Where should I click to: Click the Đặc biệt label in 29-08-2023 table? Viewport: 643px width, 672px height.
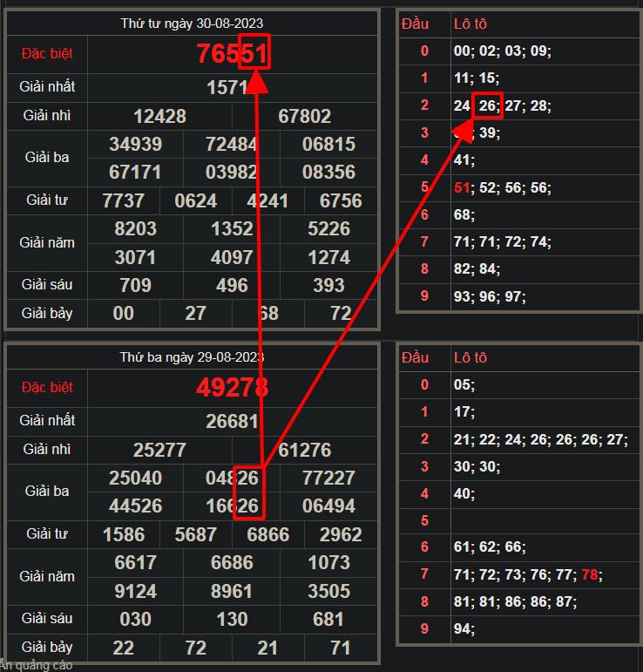[x=47, y=387]
